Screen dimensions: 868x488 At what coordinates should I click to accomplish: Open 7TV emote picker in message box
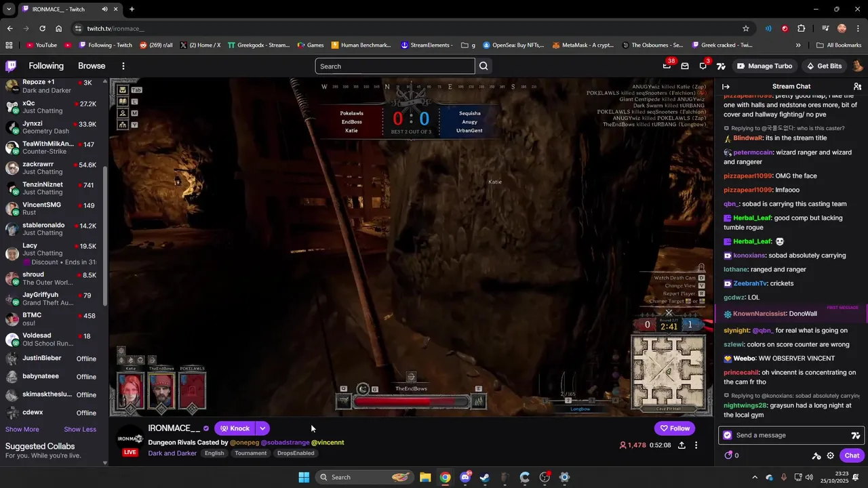(856, 435)
